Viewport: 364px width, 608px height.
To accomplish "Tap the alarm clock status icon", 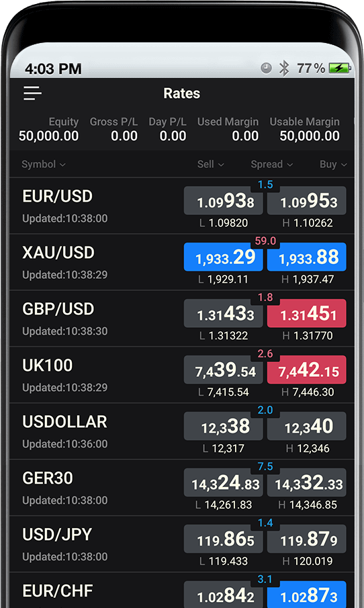I will [266, 69].
